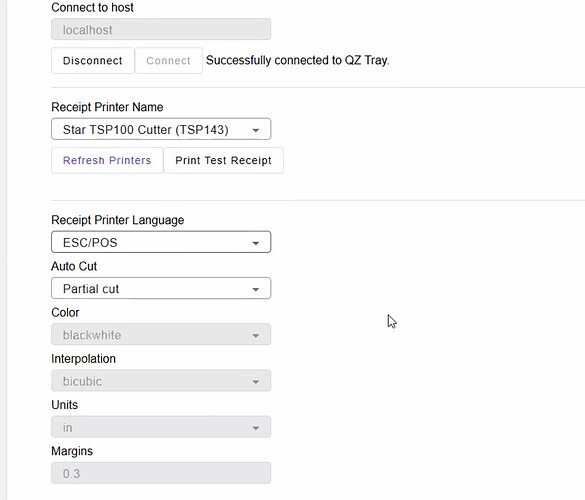The image size is (585, 500).
Task: Click the arrow icon beside bicubic
Action: click(256, 382)
